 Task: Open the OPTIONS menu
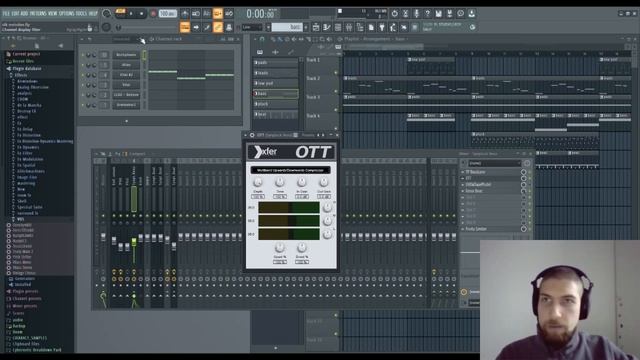click(x=67, y=13)
